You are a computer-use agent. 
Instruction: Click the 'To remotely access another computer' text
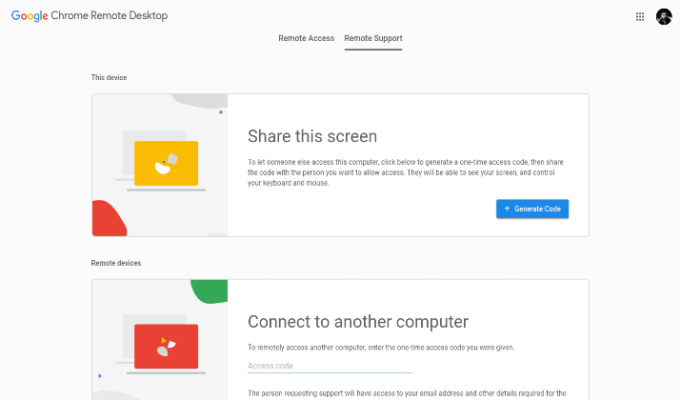point(381,347)
